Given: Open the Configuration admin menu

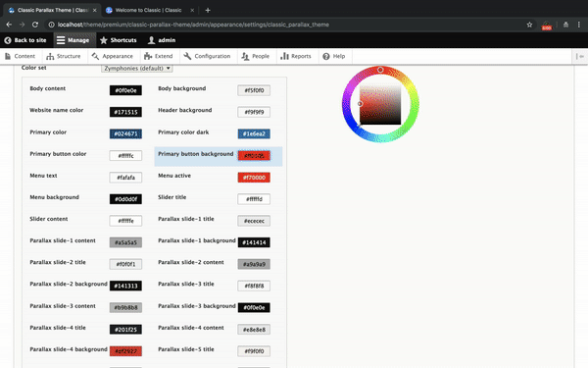Looking at the screenshot, I should click(x=207, y=56).
